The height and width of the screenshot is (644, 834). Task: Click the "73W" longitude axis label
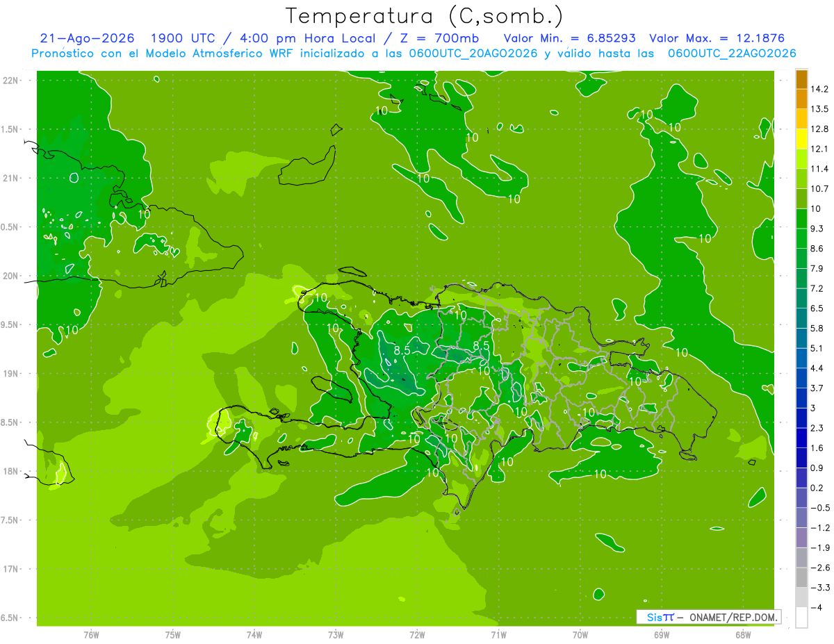click(x=336, y=635)
